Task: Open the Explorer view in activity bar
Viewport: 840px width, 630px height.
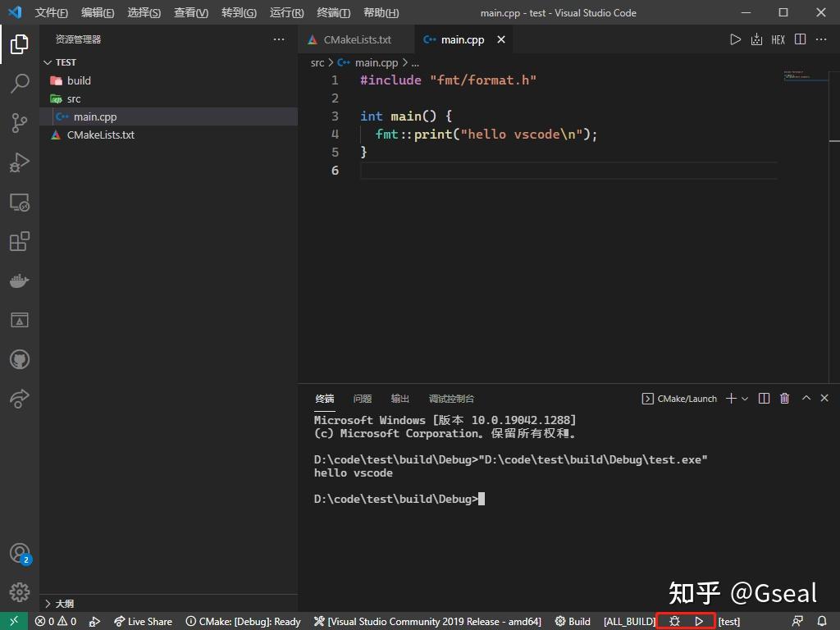Action: pyautogui.click(x=20, y=44)
